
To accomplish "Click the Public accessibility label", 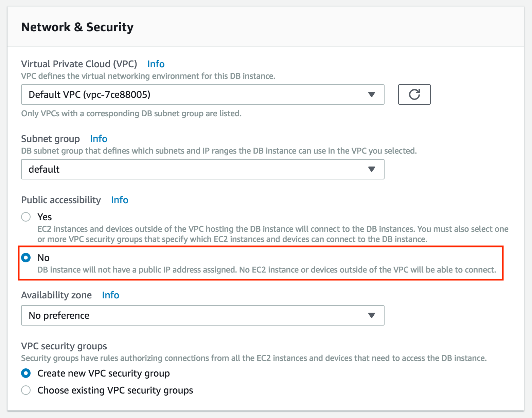I will coord(61,200).
